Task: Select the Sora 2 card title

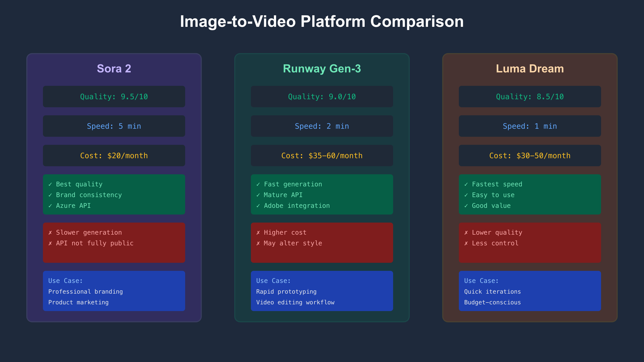Action: coord(114,69)
